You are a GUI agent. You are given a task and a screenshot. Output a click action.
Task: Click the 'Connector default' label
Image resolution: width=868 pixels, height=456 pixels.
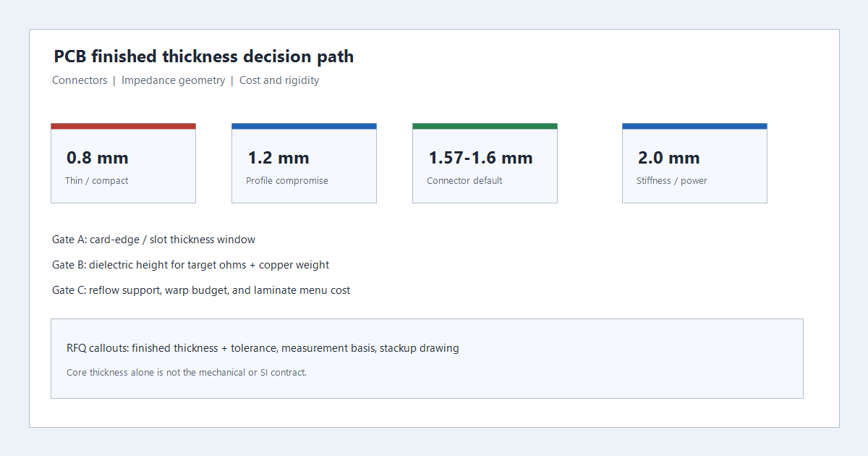pyautogui.click(x=464, y=181)
